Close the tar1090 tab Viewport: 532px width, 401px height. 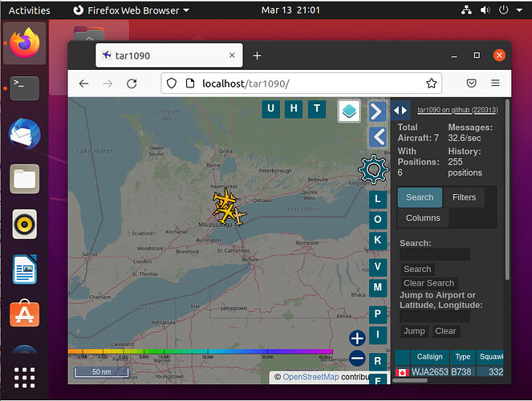pyautogui.click(x=232, y=55)
